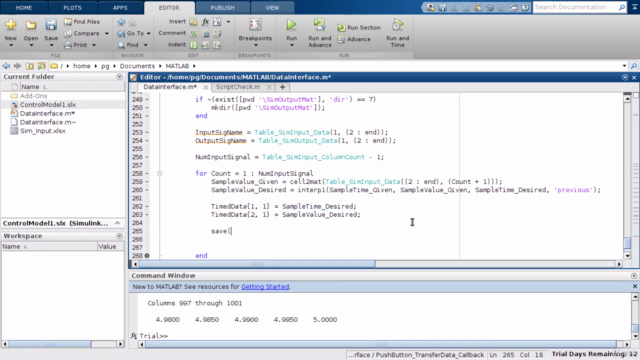Click the quick access print icon
The height and width of the screenshot is (360, 640).
[513, 7]
